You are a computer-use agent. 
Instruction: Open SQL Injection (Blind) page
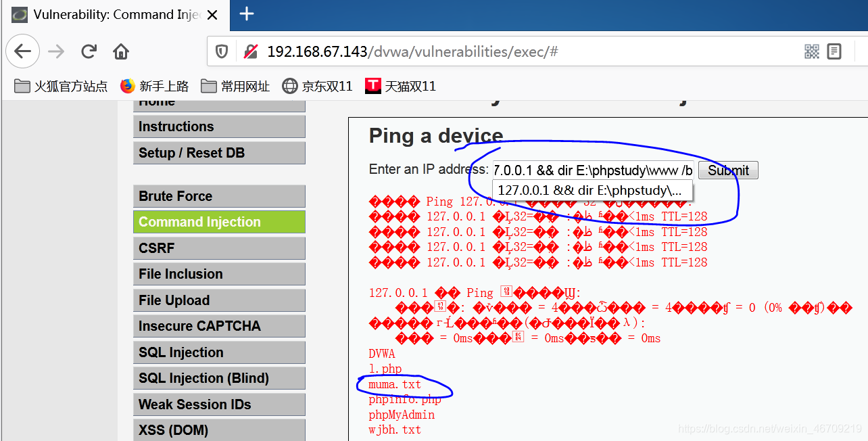[219, 378]
